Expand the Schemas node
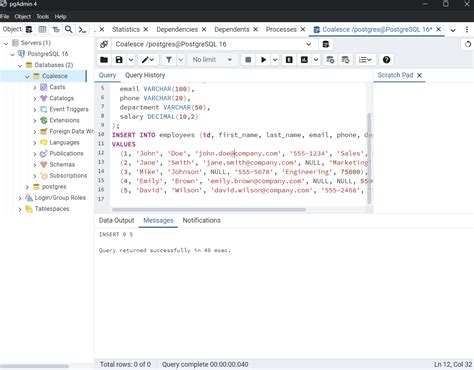The height and width of the screenshot is (370, 474). click(x=35, y=165)
